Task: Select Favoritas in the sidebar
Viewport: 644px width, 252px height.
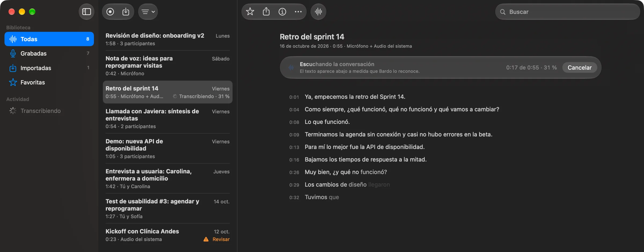Action: (49, 82)
